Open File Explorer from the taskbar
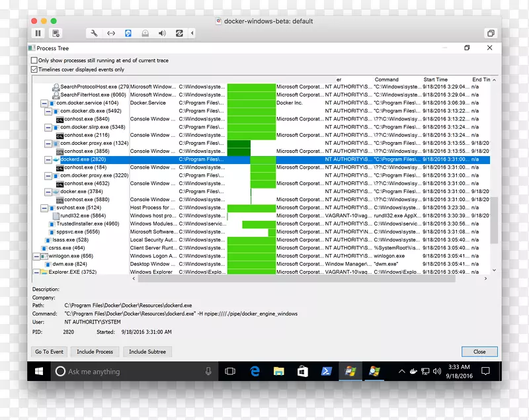The image size is (529, 420). pyautogui.click(x=278, y=371)
